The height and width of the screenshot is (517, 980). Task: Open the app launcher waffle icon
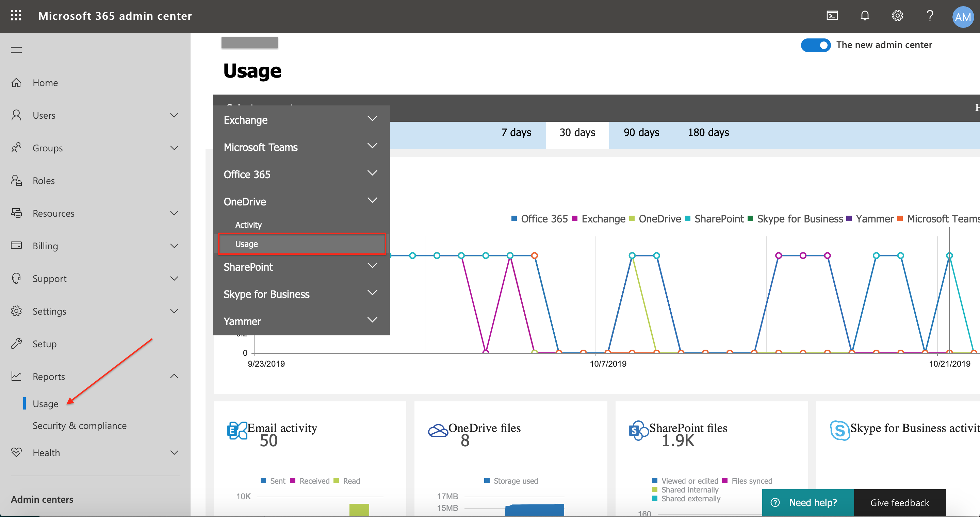pos(16,16)
